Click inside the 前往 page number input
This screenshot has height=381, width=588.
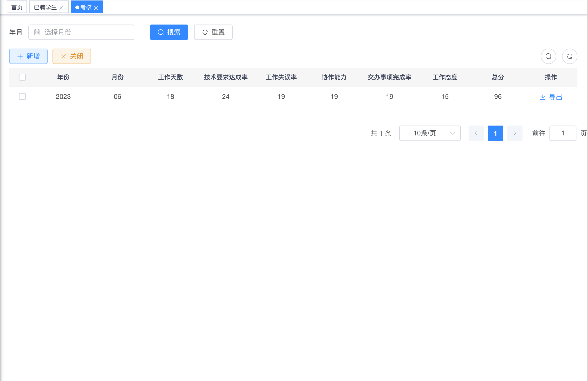[x=563, y=133]
